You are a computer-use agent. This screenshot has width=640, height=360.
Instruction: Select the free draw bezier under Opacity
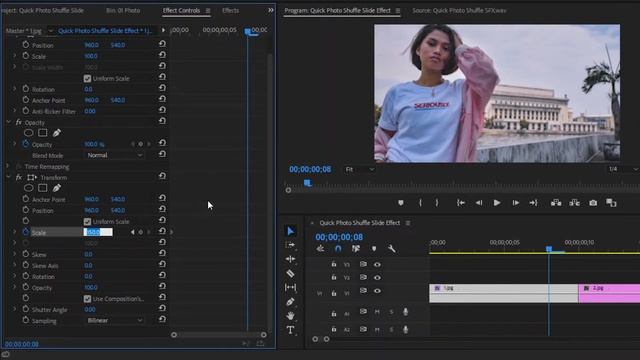[x=57, y=133]
